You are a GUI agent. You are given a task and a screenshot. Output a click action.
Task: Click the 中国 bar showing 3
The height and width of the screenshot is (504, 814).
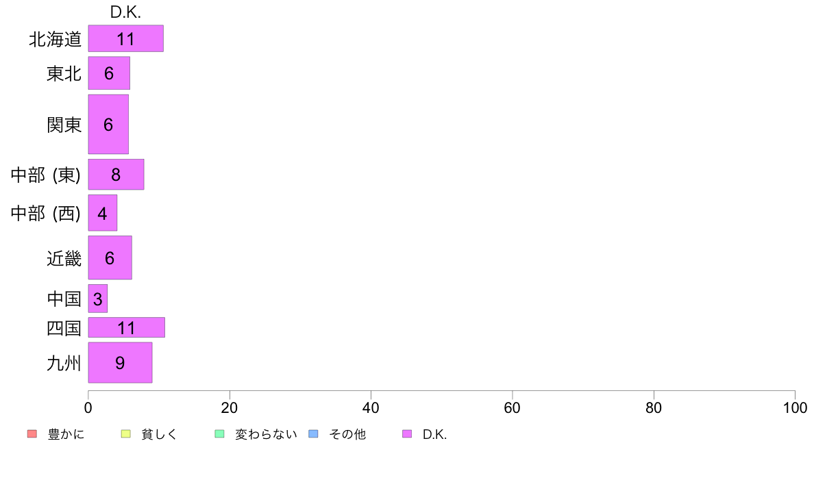(x=97, y=299)
